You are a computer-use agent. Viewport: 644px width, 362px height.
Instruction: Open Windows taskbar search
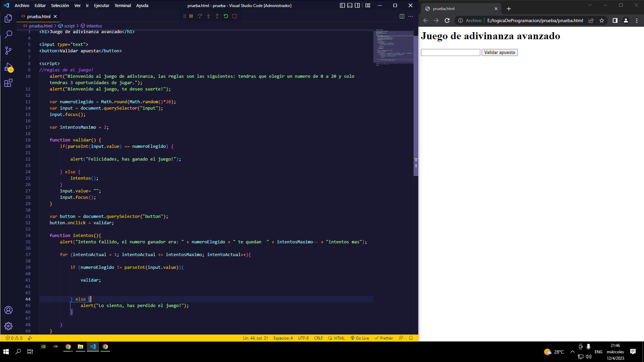[x=18, y=351]
